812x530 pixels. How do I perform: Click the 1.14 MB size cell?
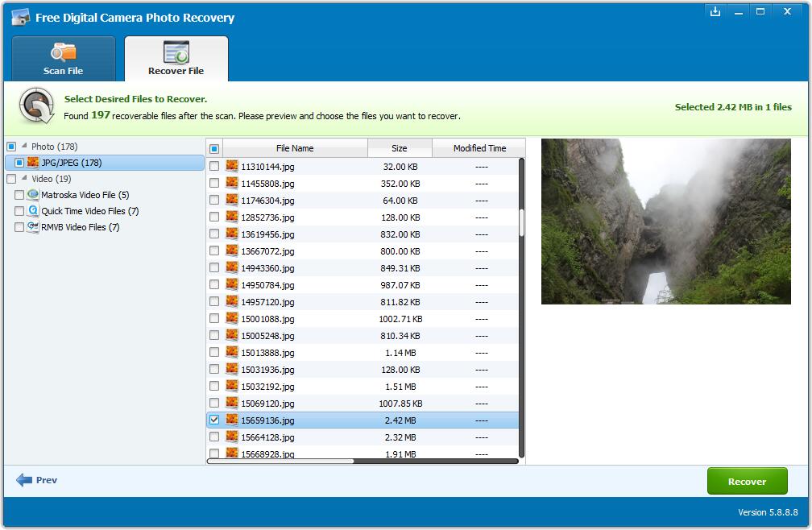coord(400,353)
